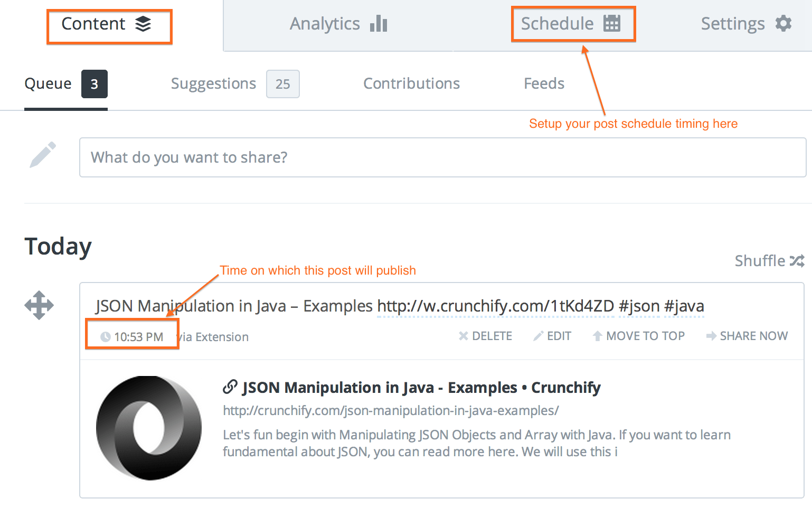Edit the queued JSON post
Screen dimensions: 812x508
(x=552, y=336)
